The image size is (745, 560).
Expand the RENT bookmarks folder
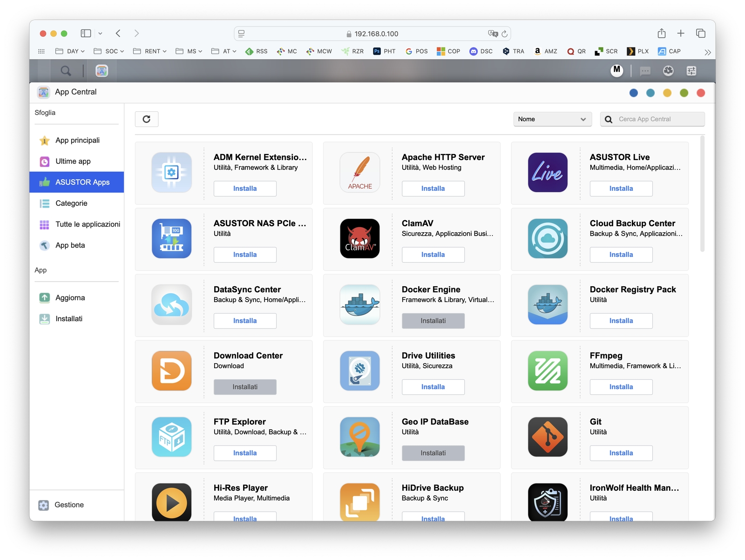[x=150, y=51]
